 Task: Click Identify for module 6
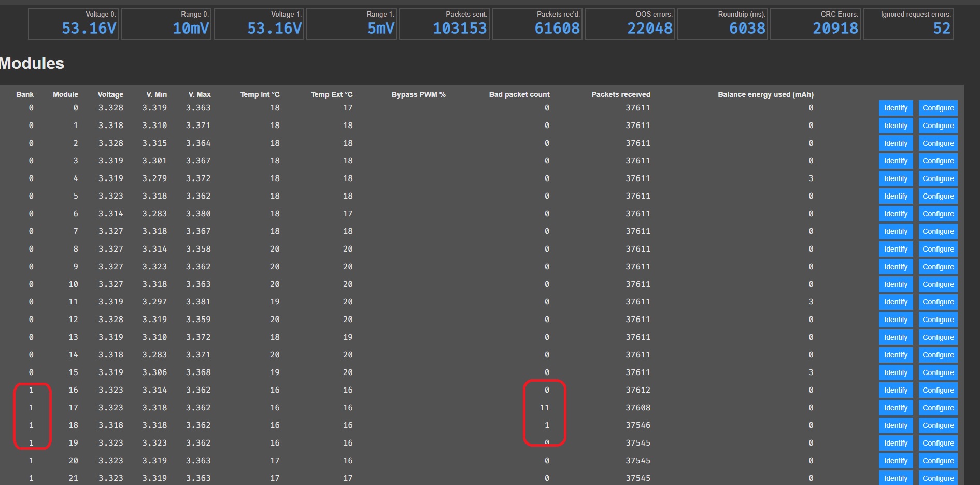(896, 214)
